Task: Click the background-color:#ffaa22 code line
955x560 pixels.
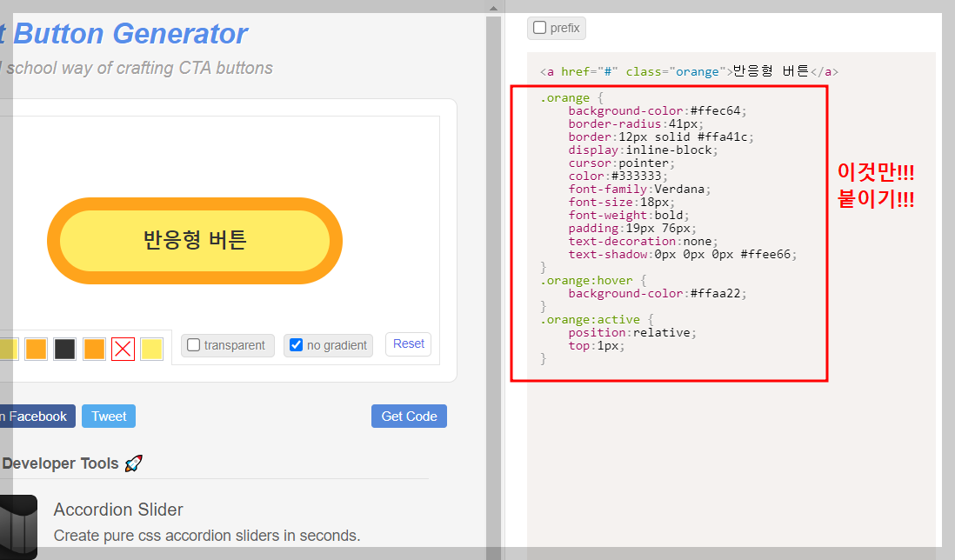Action: 658,293
